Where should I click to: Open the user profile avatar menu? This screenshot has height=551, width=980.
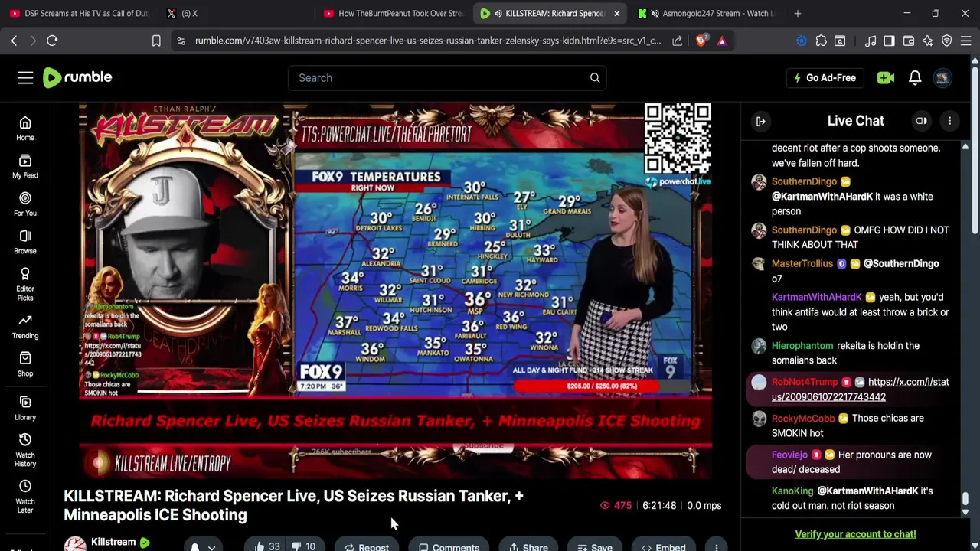point(942,77)
